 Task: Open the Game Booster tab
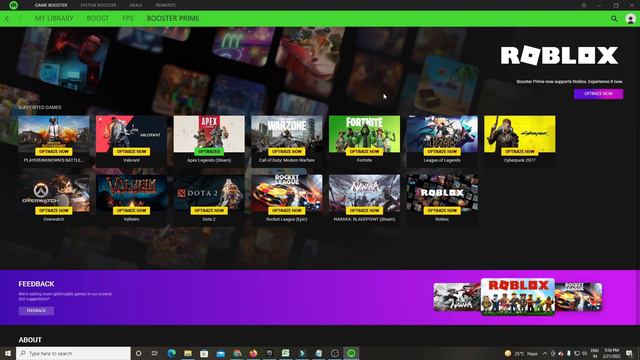click(51, 5)
